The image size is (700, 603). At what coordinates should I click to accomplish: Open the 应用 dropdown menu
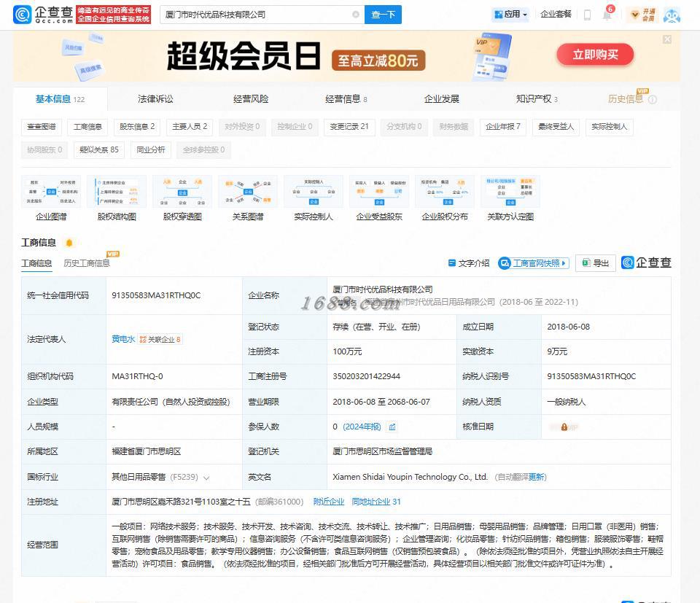tap(511, 15)
